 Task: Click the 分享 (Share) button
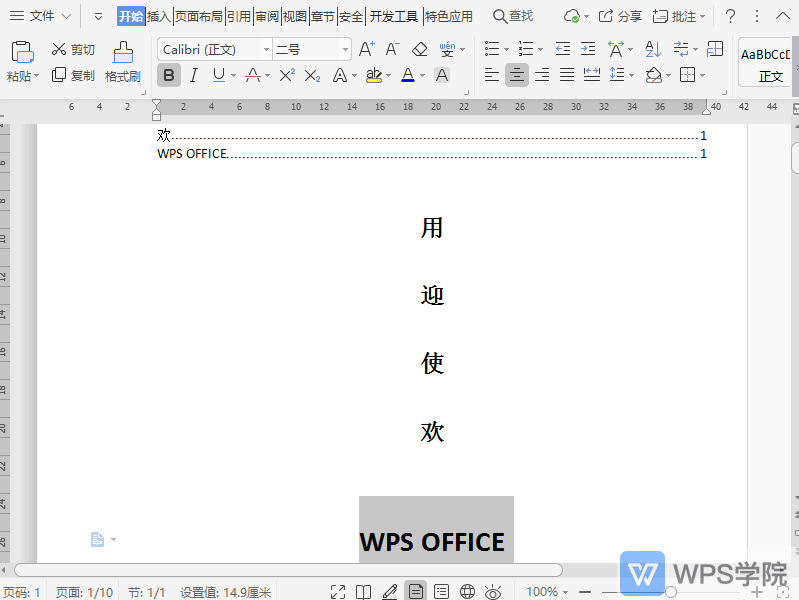[620, 16]
